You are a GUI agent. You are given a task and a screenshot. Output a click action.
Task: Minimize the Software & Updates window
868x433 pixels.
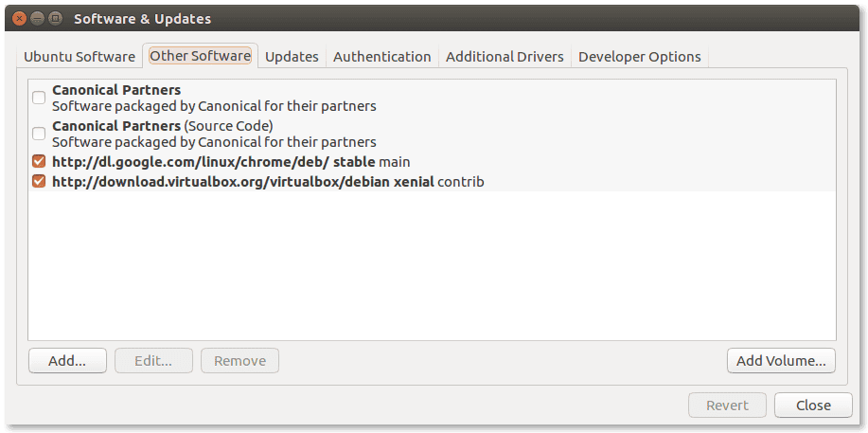point(38,18)
